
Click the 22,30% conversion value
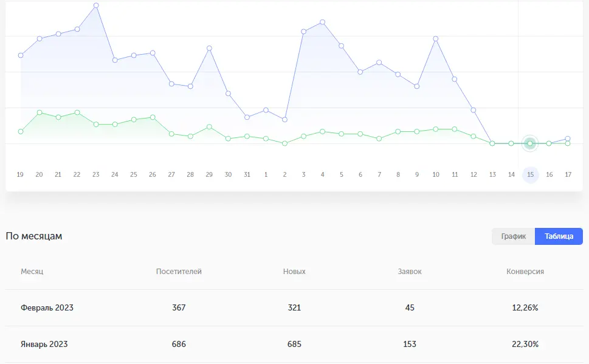pyautogui.click(x=525, y=345)
